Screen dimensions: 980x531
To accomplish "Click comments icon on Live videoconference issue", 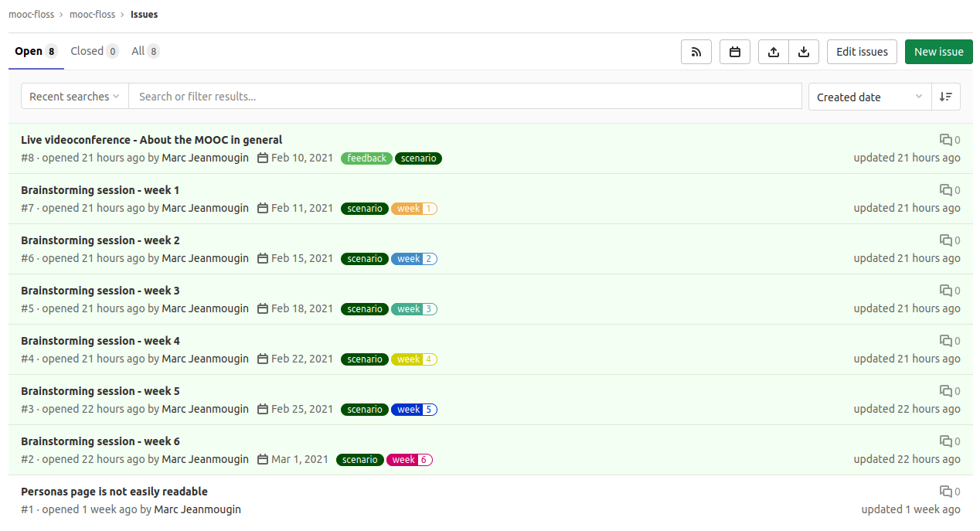I will 946,140.
